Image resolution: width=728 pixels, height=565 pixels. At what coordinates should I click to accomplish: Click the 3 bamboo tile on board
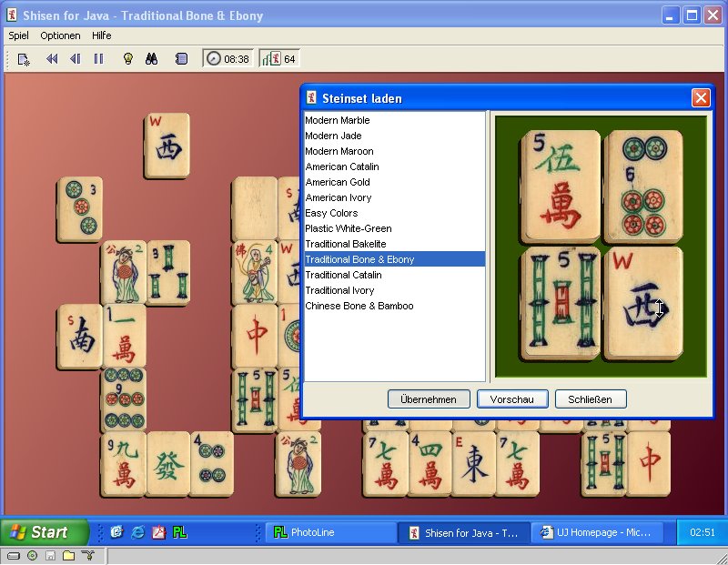pyautogui.click(x=168, y=273)
